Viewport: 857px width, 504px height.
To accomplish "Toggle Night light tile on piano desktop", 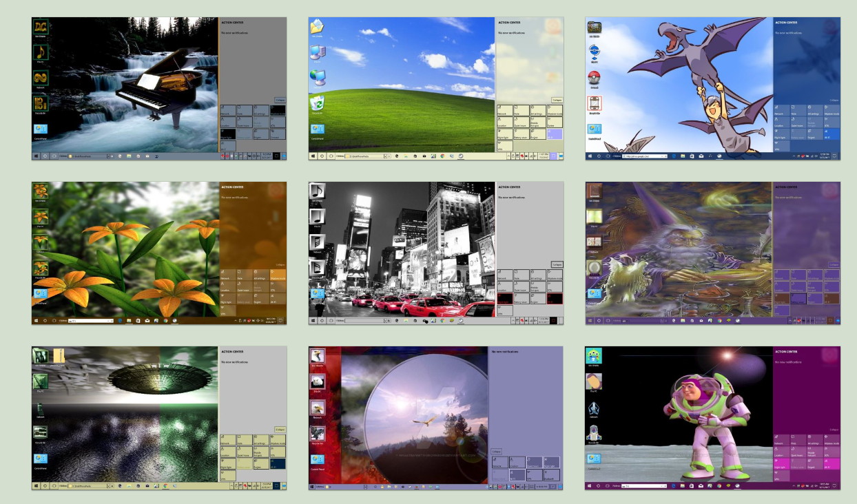I will tap(228, 134).
